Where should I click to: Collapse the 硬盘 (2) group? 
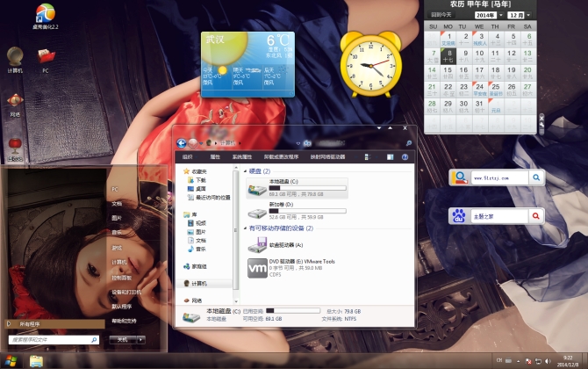pyautogui.click(x=245, y=171)
